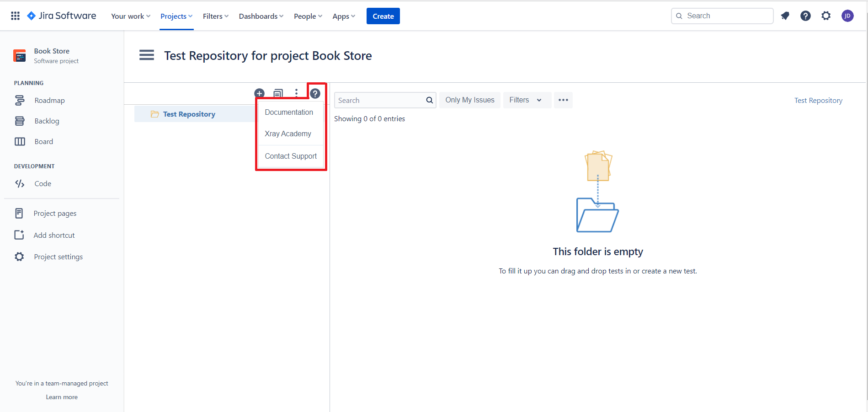Select Xray Academy from help menu

click(x=288, y=134)
